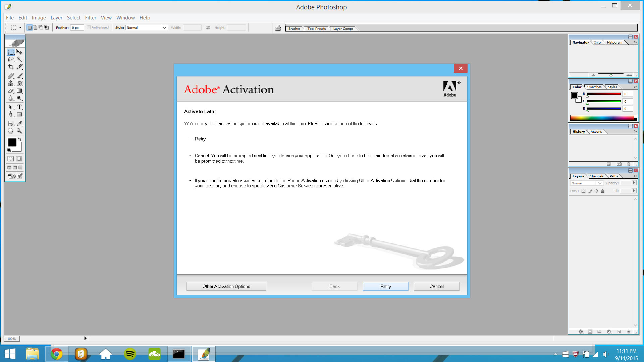Select the Zoom magnifier tool
Screen dimensions: 644x362
tap(19, 131)
